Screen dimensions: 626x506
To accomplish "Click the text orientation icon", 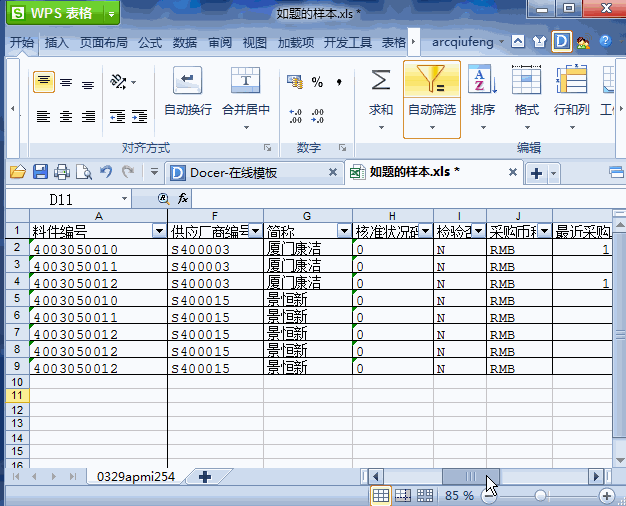I will point(119,82).
